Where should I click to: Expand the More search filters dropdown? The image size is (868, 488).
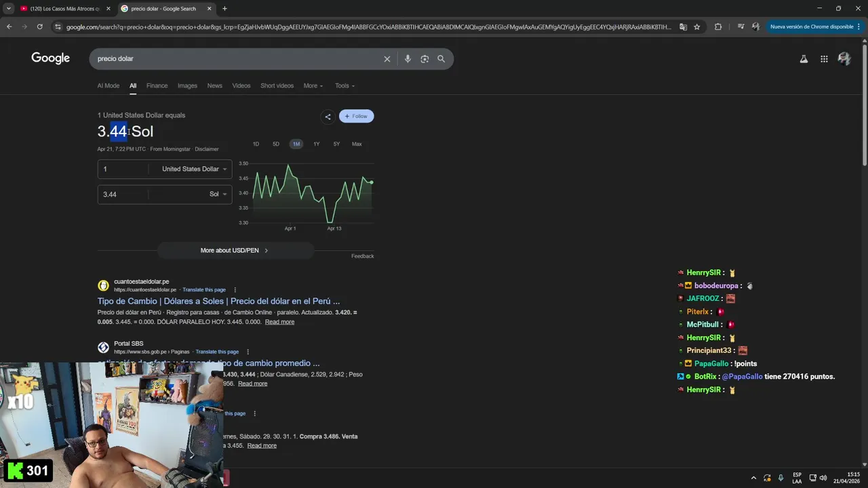pyautogui.click(x=313, y=85)
